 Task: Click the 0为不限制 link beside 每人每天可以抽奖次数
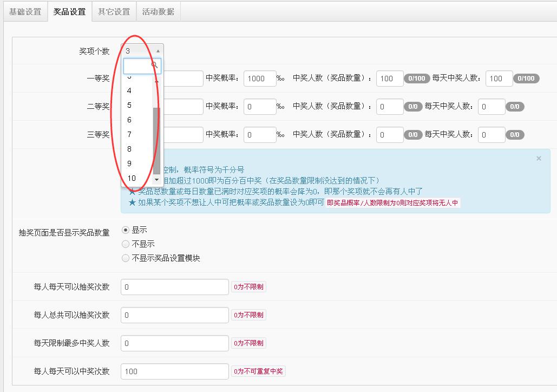pyautogui.click(x=248, y=287)
